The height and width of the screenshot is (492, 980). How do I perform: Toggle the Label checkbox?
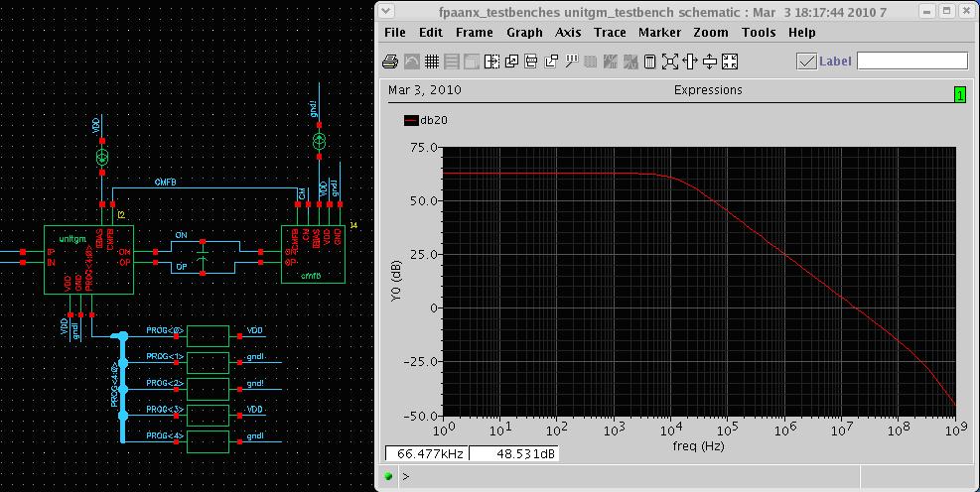coord(806,61)
